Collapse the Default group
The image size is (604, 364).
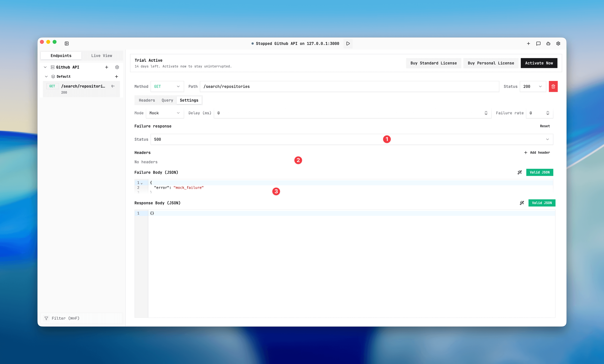click(46, 76)
